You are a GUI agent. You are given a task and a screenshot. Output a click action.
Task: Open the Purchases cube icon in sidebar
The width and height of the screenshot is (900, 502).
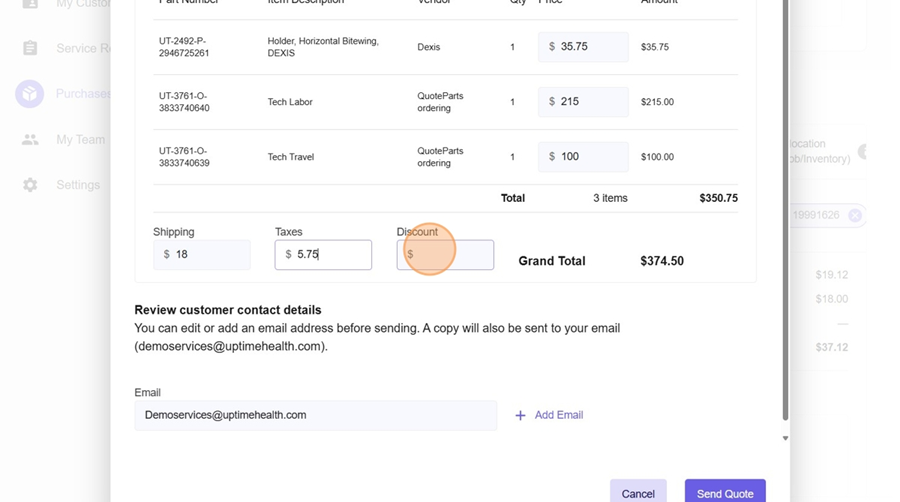tap(30, 94)
